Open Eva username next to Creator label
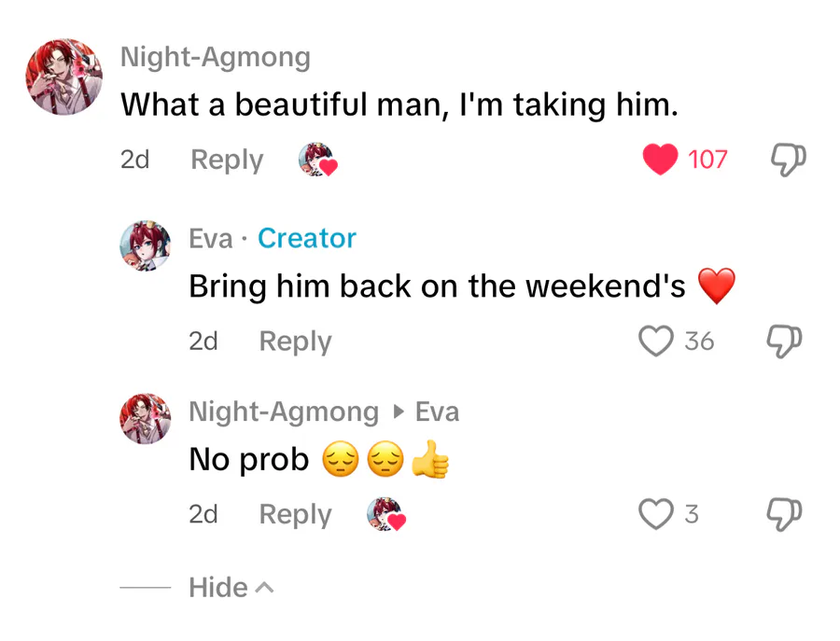 point(211,238)
